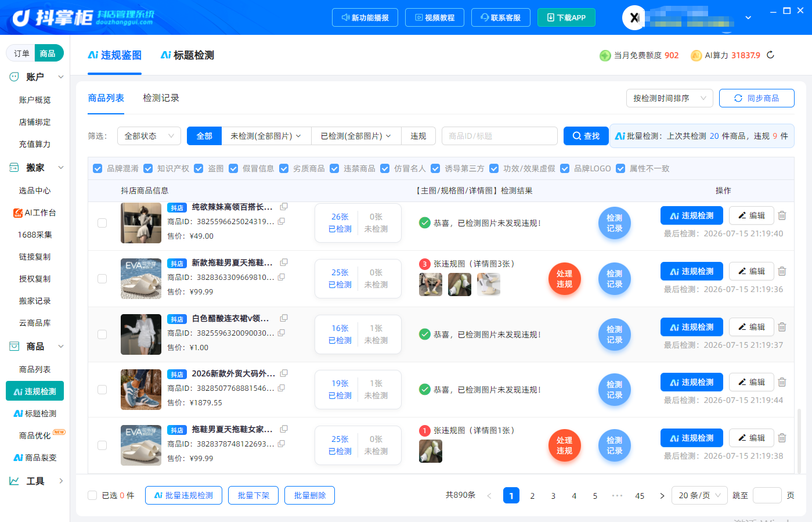Click the refresh AI算力 icon
The width and height of the screenshot is (812, 522).
pos(770,55)
